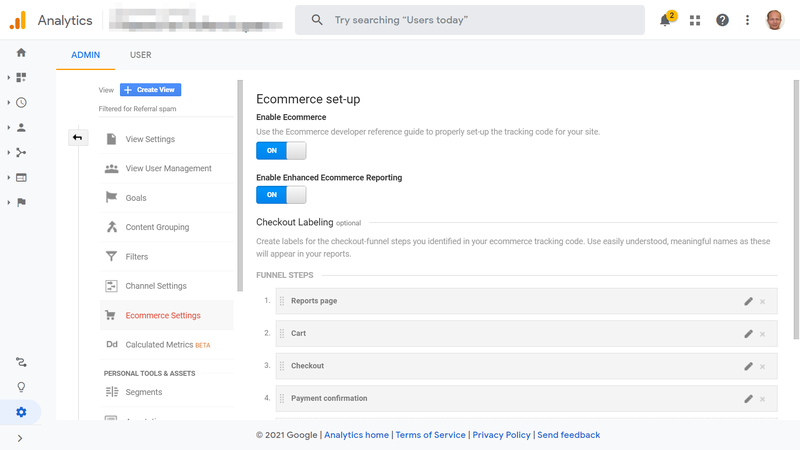Switch to the ADMIN tab
This screenshot has height=450, width=800.
tap(85, 55)
